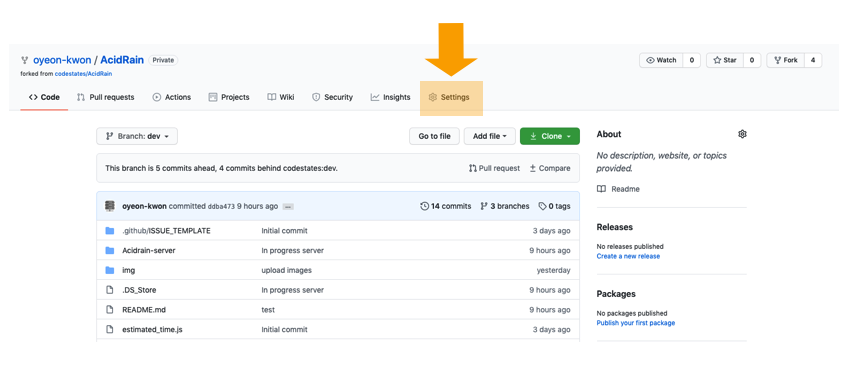Click the fork icon beside repository name
The image size is (841, 367).
coord(25,60)
